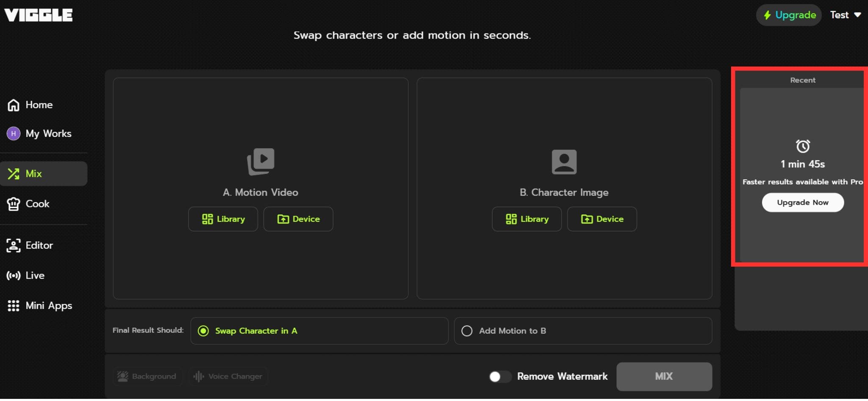
Task: Click the MIX button
Action: click(x=664, y=376)
